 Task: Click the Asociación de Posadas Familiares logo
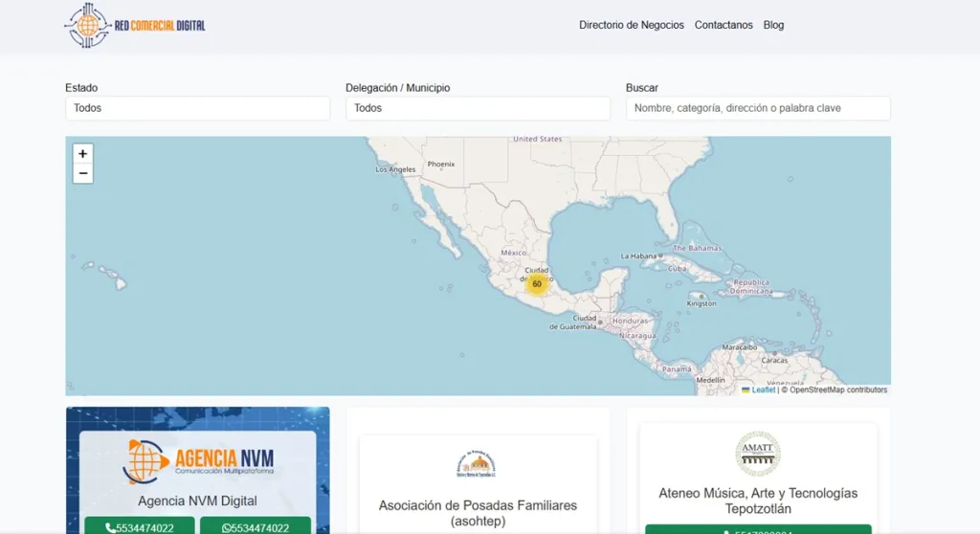click(x=478, y=464)
